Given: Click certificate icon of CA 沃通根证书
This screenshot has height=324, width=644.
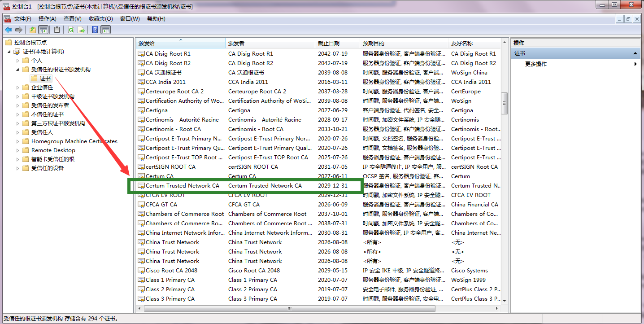Looking at the screenshot, I should [x=141, y=73].
